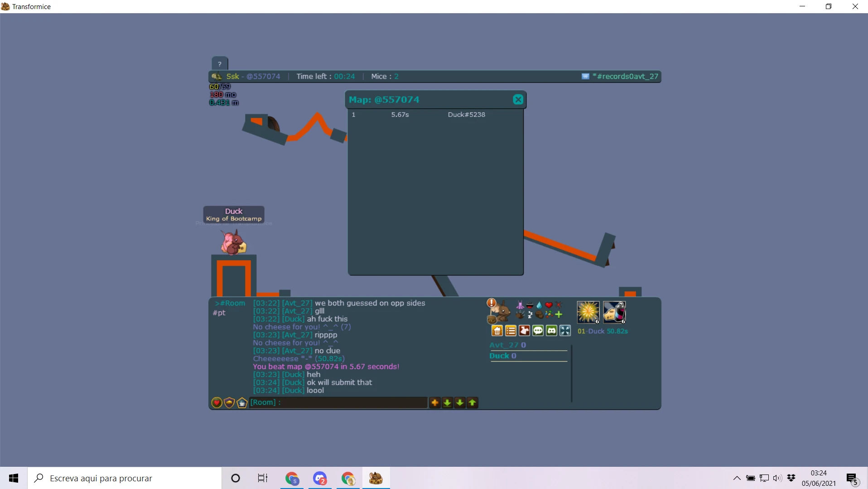Click the report exclamation icon on mouse portrait
Viewport: 868px width, 489px height.
[491, 303]
